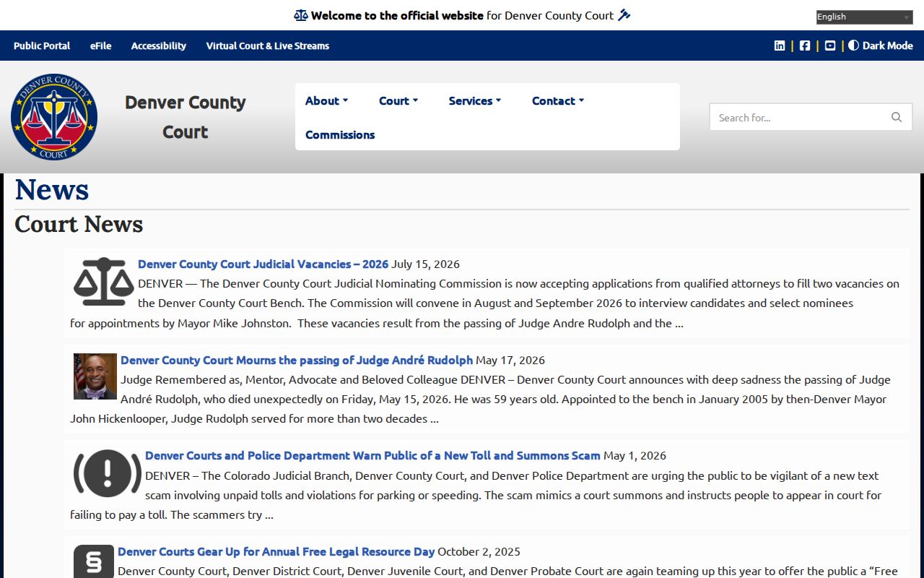Open the eFile link
This screenshot has height=578, width=924.
100,46
